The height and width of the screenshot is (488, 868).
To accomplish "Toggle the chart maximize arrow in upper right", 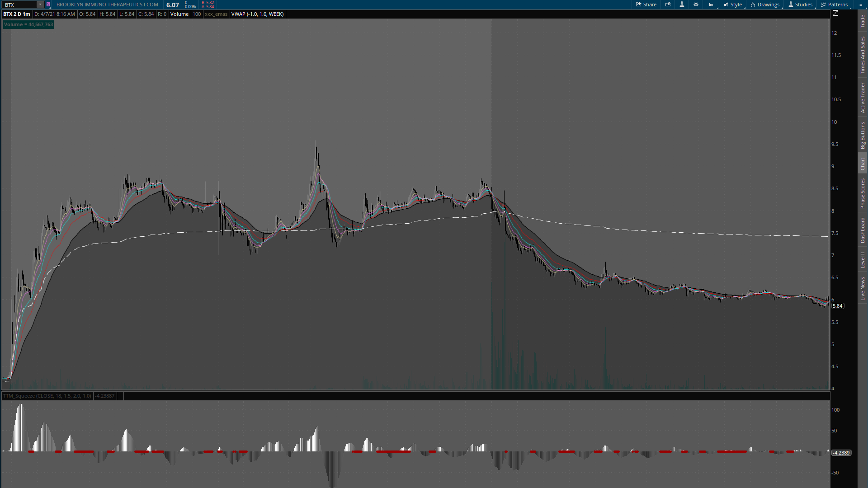I will [835, 13].
